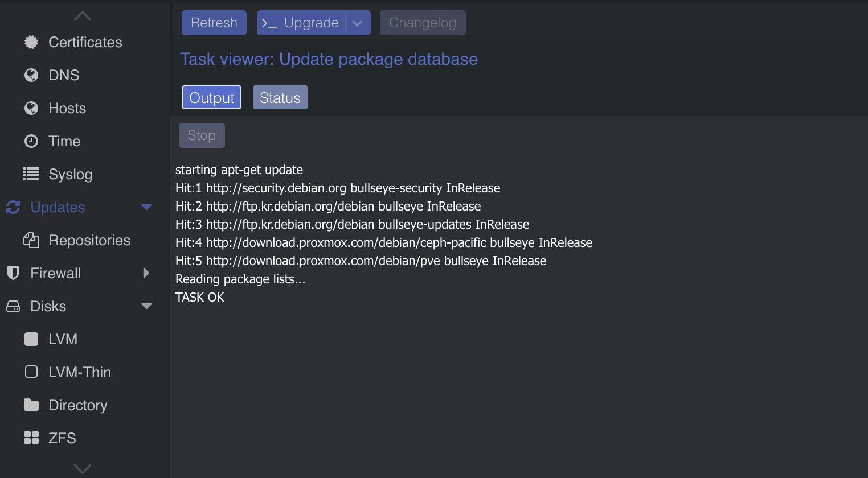Click the Task viewer title text
The width and height of the screenshot is (868, 478).
pos(329,59)
